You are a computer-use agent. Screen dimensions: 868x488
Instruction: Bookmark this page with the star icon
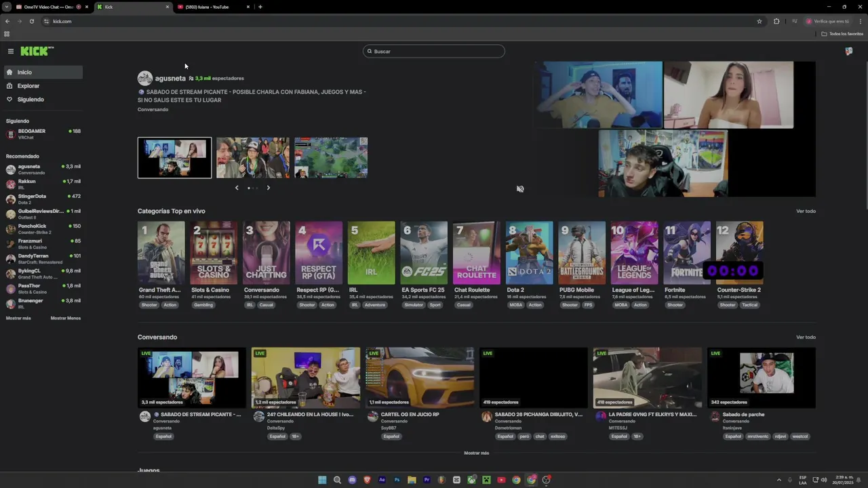tap(759, 21)
